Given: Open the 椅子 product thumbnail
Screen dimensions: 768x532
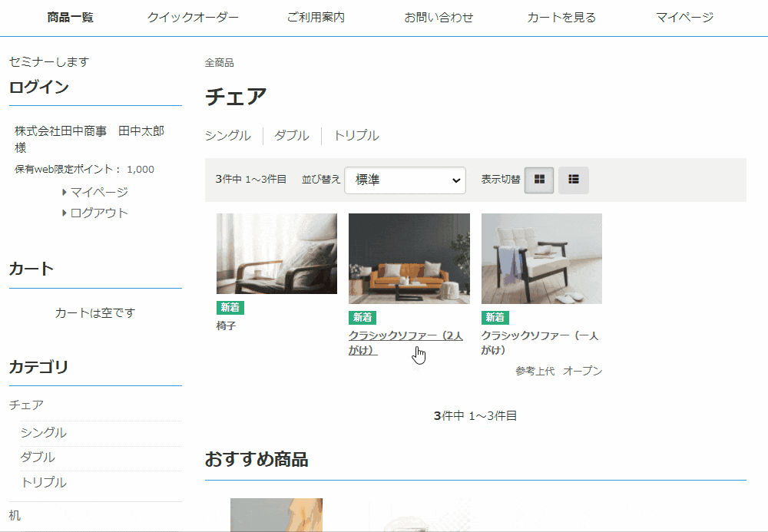Looking at the screenshot, I should click(276, 253).
